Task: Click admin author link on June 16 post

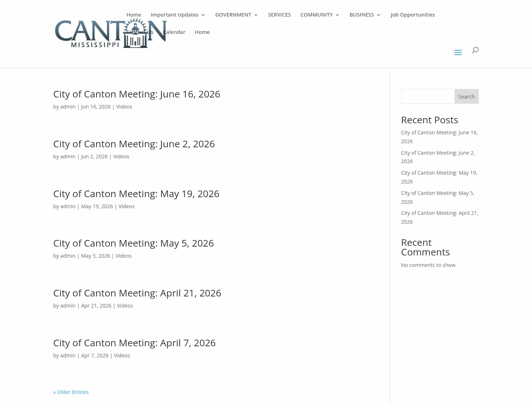Action: pos(68,107)
